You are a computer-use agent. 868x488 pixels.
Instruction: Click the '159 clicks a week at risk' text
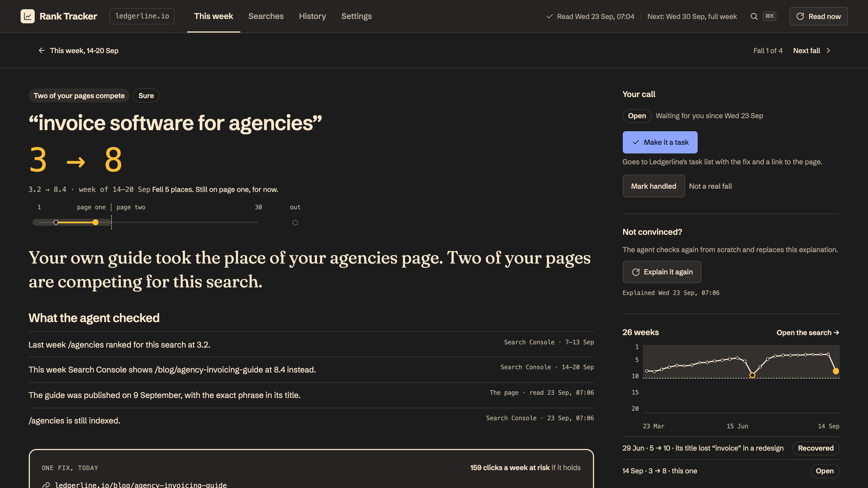tap(510, 467)
